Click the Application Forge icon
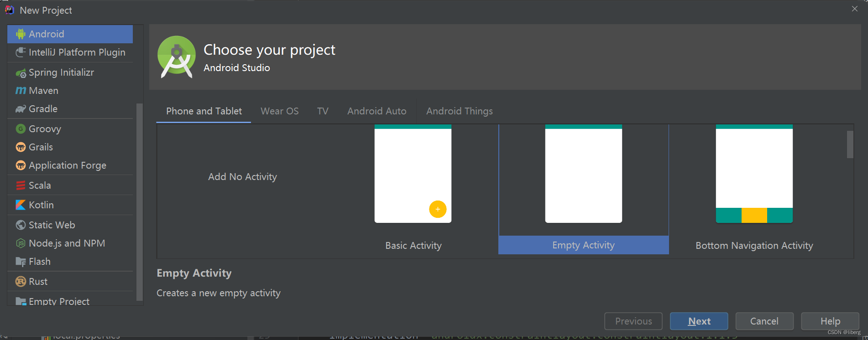The image size is (868, 340). tap(21, 165)
